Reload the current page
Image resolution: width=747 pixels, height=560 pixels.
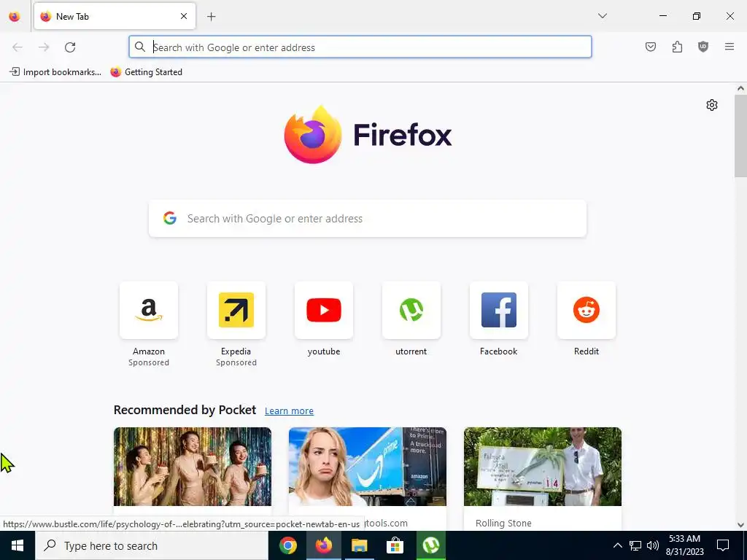[70, 47]
